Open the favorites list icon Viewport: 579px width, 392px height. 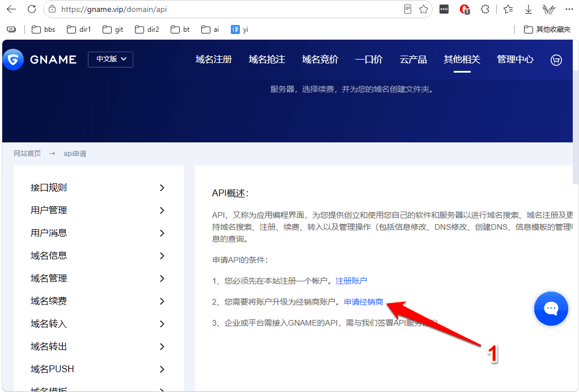click(509, 9)
